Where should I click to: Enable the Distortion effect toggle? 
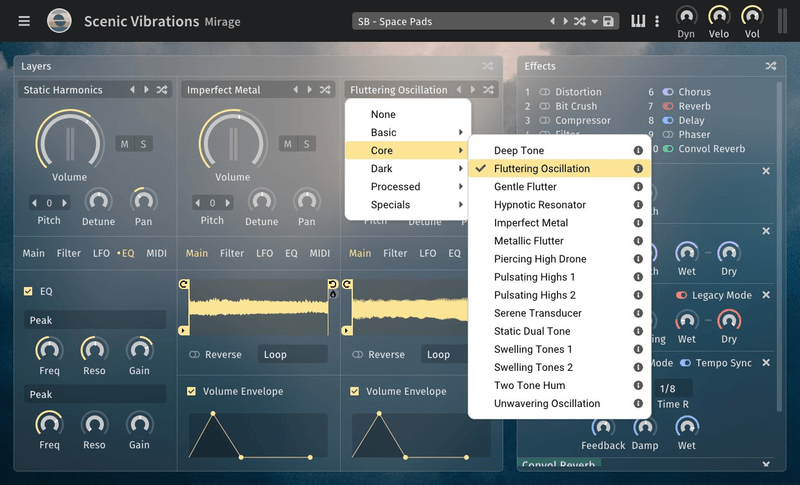tap(545, 92)
